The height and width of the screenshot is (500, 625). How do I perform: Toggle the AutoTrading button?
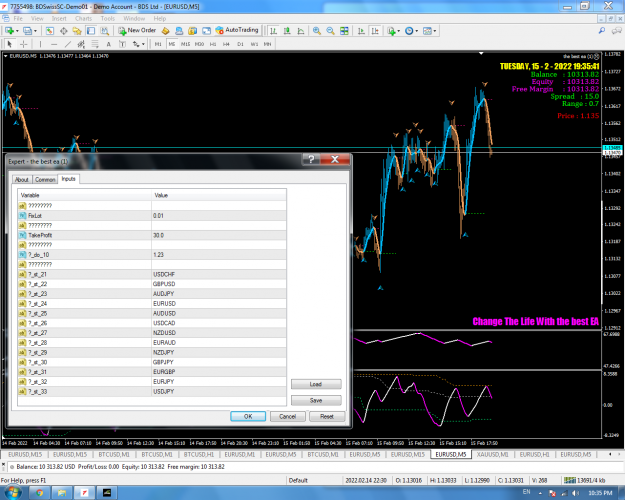[x=237, y=30]
